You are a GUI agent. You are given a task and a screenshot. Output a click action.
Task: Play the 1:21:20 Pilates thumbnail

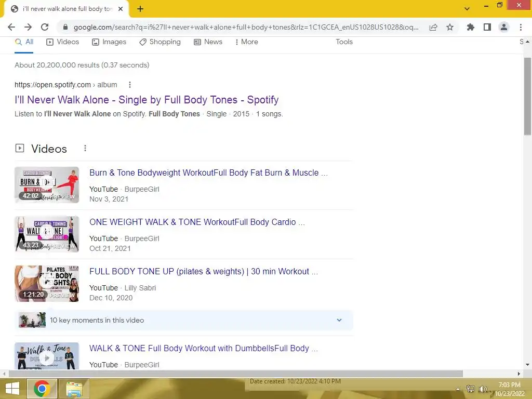tap(47, 284)
